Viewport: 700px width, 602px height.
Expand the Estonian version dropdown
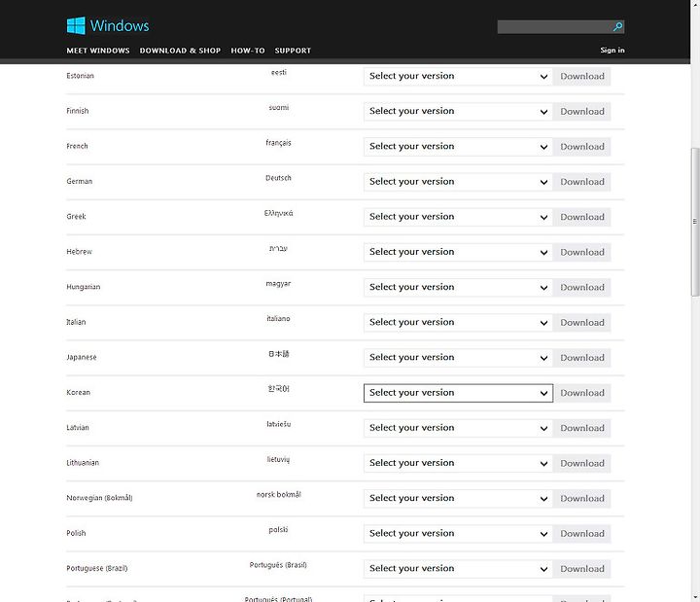(x=458, y=77)
